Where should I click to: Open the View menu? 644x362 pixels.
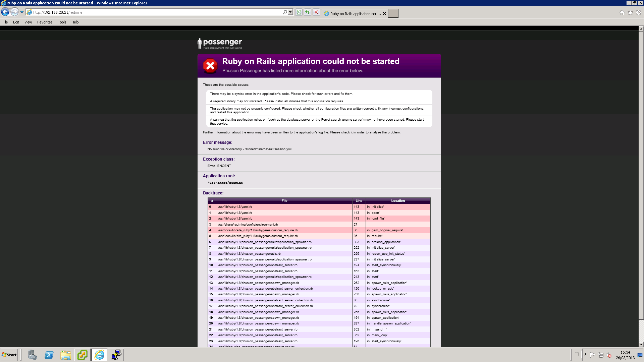[x=28, y=22]
